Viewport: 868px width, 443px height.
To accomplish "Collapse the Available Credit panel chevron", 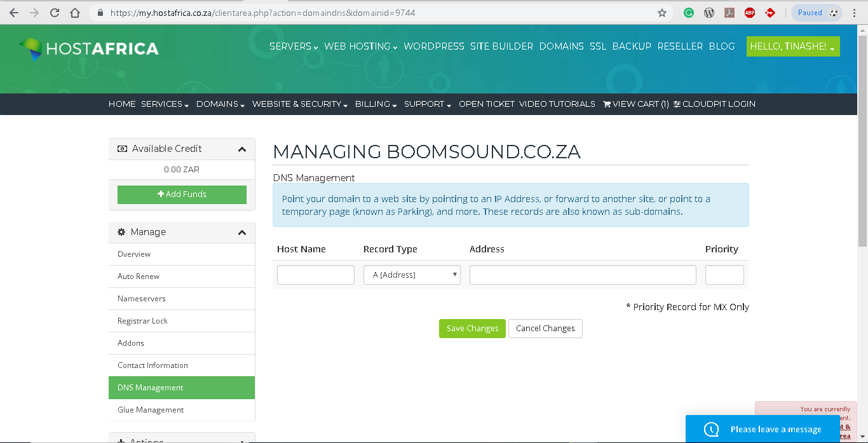I will coord(242,149).
